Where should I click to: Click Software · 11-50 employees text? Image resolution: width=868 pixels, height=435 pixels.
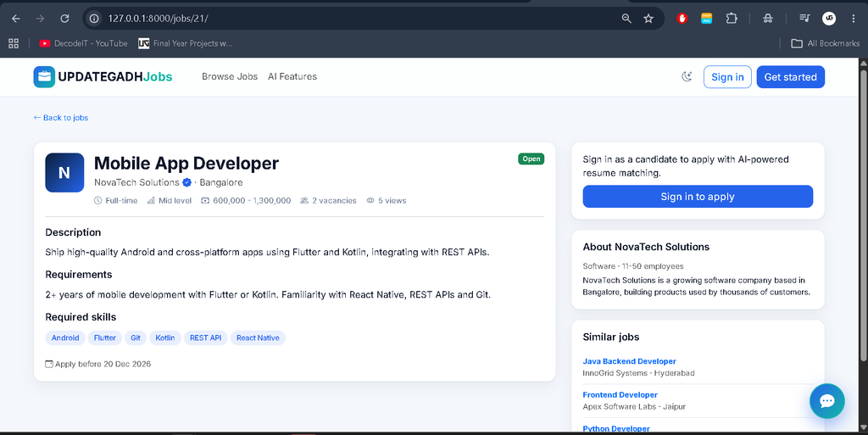[x=633, y=266]
